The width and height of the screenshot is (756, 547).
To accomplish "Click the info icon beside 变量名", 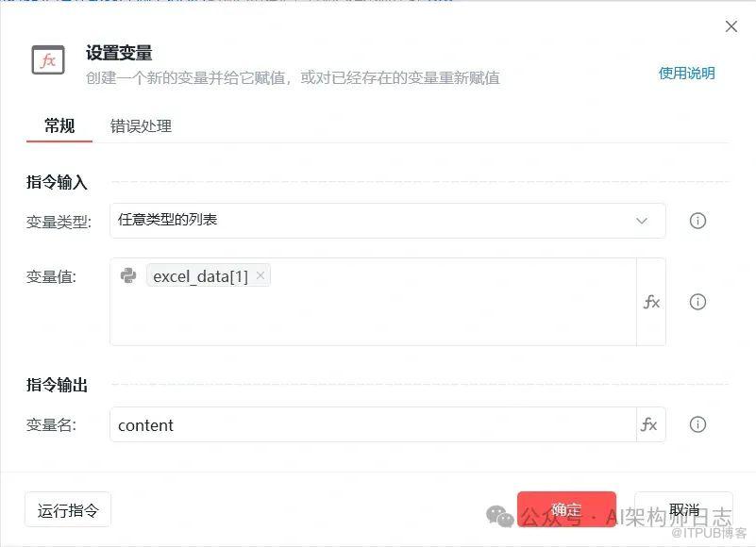I will pos(697,424).
